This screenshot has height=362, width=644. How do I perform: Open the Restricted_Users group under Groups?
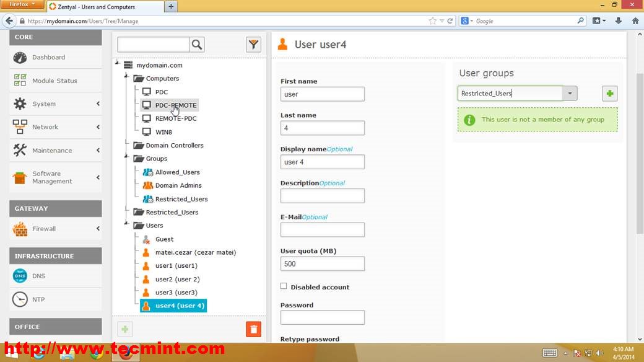(181, 199)
